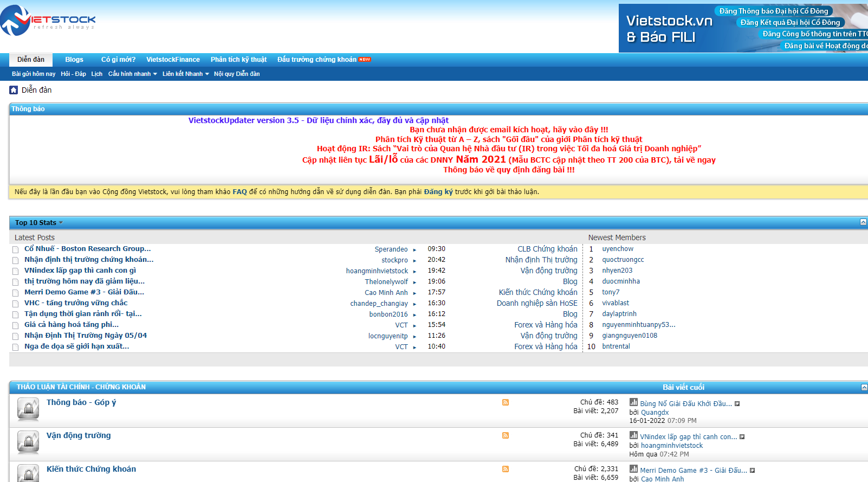
Task: Click the home icon beside Diễn đàn breadcrumb
Action: click(x=14, y=90)
